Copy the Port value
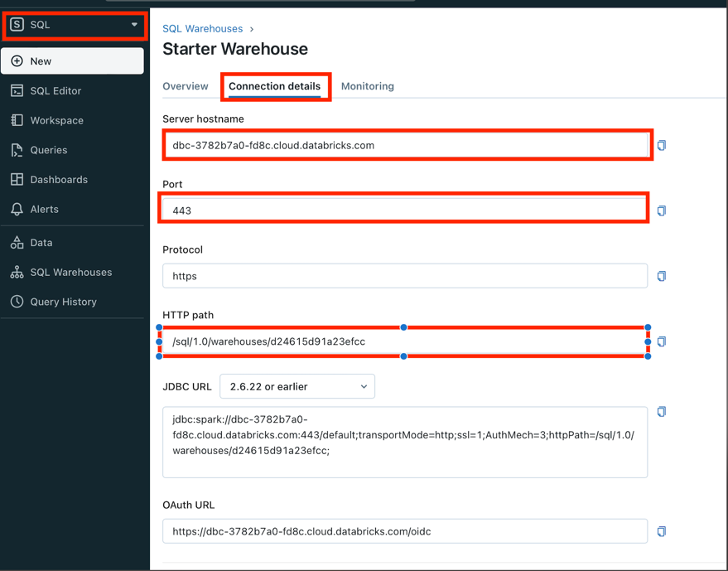728x571 pixels. click(x=661, y=211)
